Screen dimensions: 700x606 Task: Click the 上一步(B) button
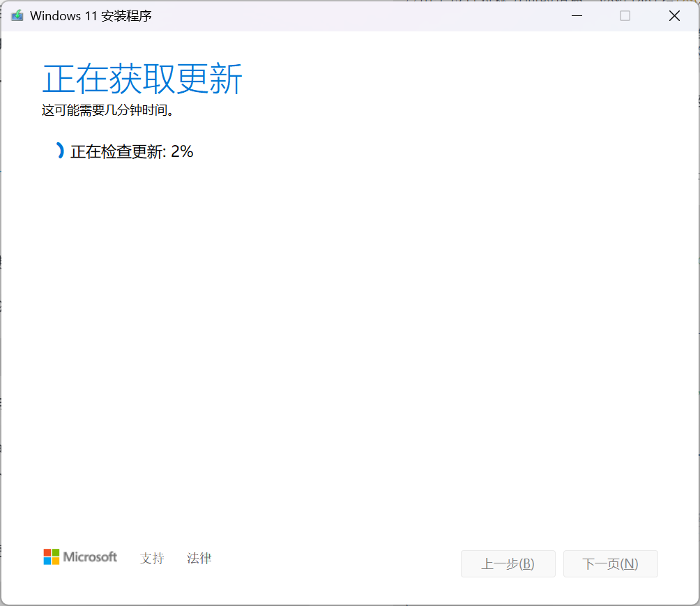[x=508, y=563]
